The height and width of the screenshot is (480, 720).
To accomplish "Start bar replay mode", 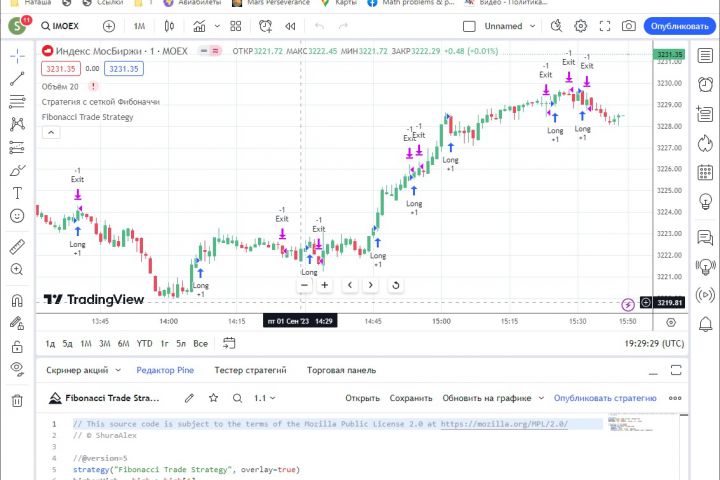I will 290,26.
